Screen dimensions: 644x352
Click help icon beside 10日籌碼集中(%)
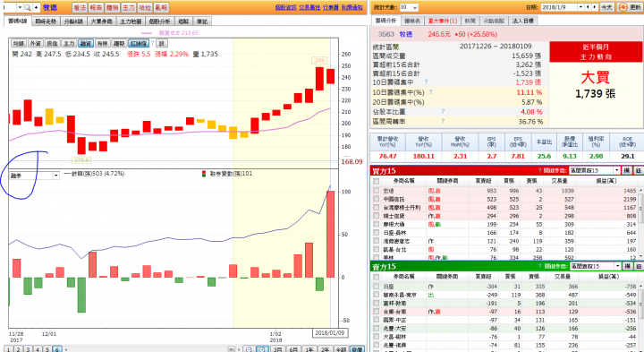click(x=430, y=92)
